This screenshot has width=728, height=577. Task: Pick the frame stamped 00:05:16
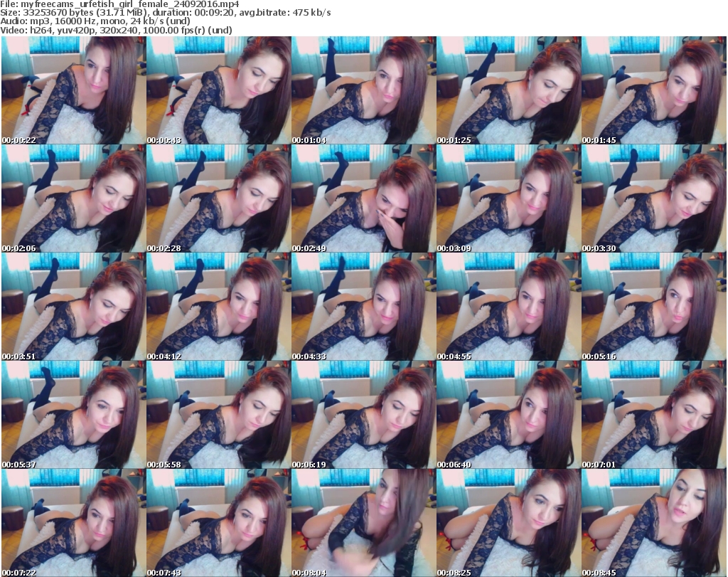pyautogui.click(x=654, y=307)
